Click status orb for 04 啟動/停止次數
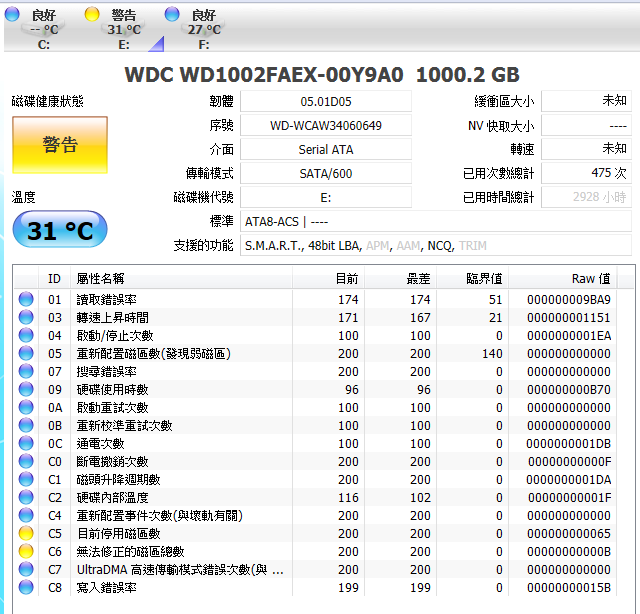Screen dimensions: 640x614 click(x=26, y=335)
